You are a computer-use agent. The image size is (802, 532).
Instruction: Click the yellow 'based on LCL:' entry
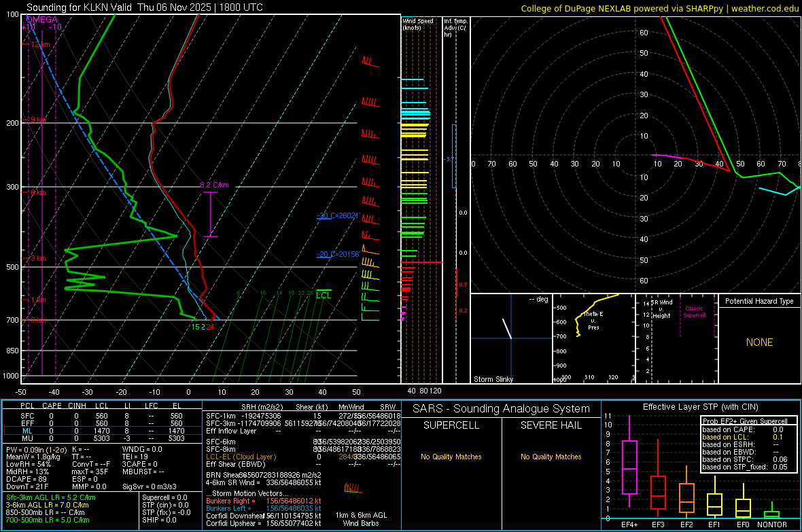click(x=725, y=437)
